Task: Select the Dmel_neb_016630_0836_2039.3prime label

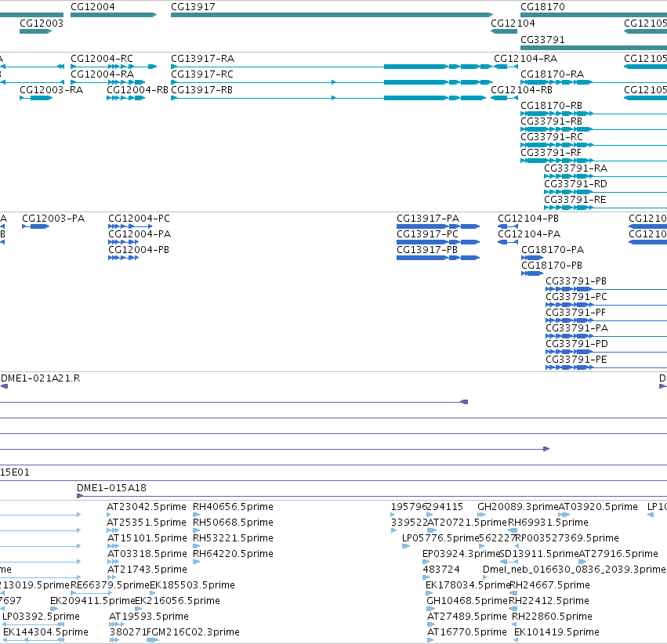Action: pyautogui.click(x=574, y=570)
